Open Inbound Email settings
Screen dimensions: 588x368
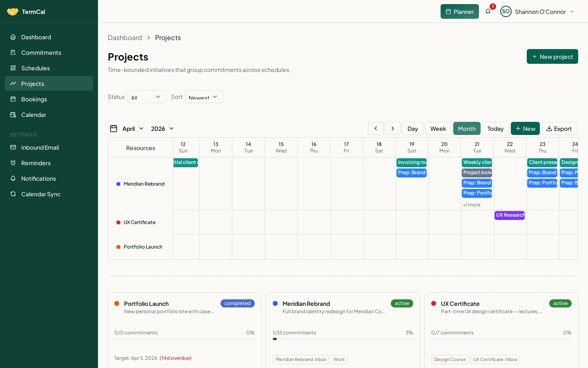click(49, 147)
